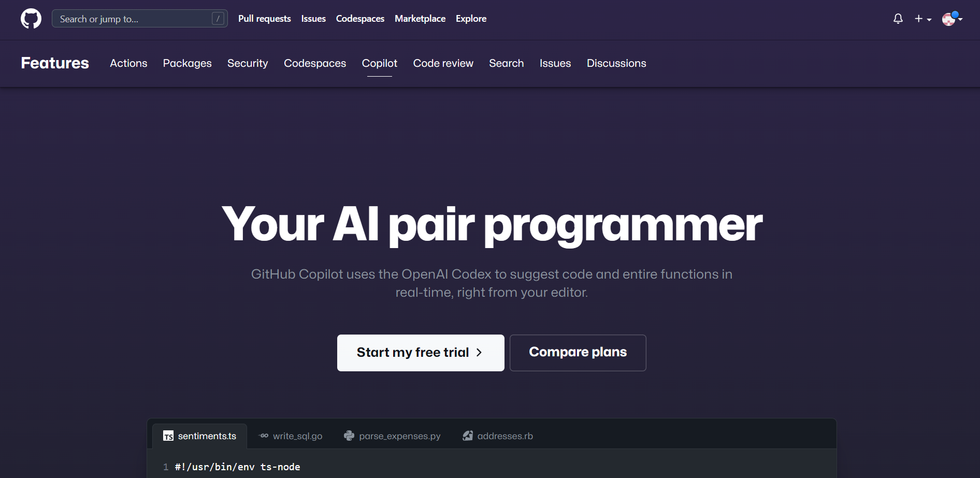Screen dimensions: 980x478
Task: Select the Search feature tab
Action: tap(507, 63)
